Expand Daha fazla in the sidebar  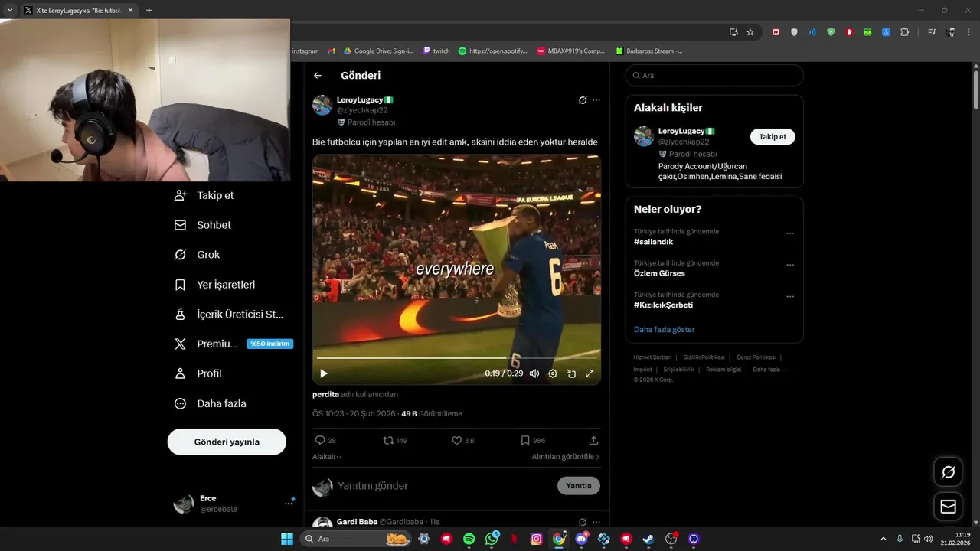[x=211, y=403]
